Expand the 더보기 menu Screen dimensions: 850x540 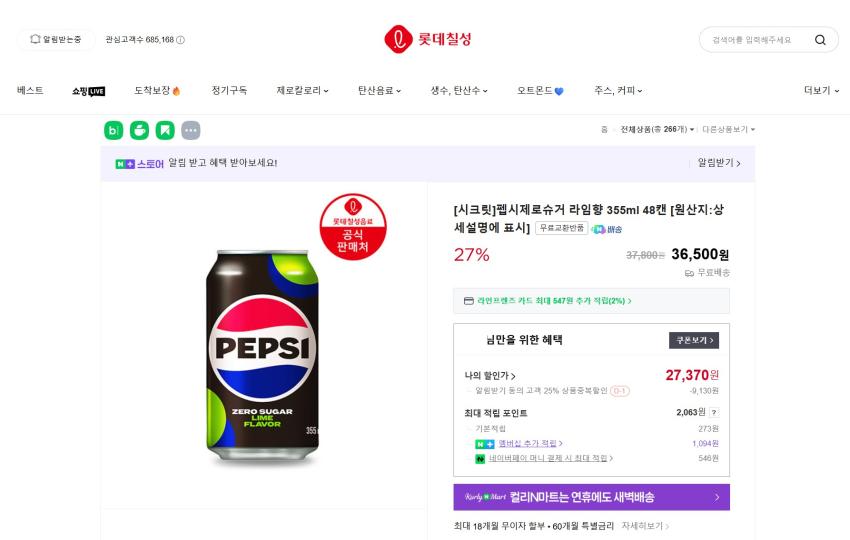click(x=821, y=91)
